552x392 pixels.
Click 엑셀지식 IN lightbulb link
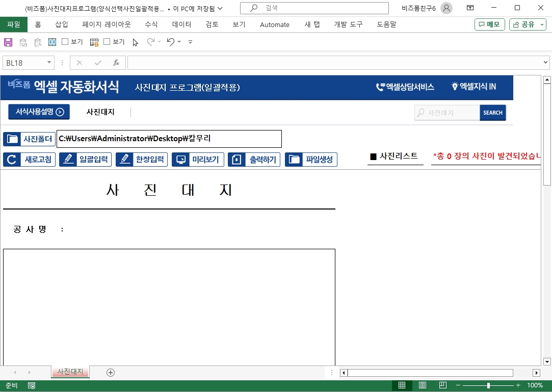click(474, 86)
